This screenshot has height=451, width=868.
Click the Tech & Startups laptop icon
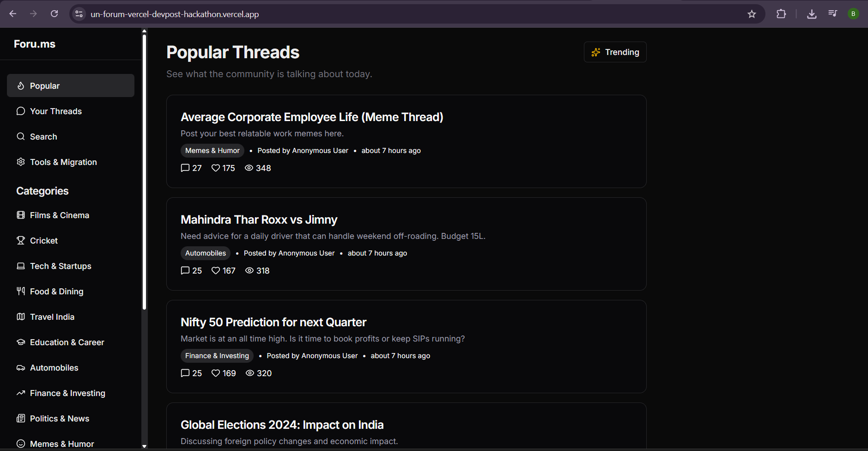click(21, 266)
